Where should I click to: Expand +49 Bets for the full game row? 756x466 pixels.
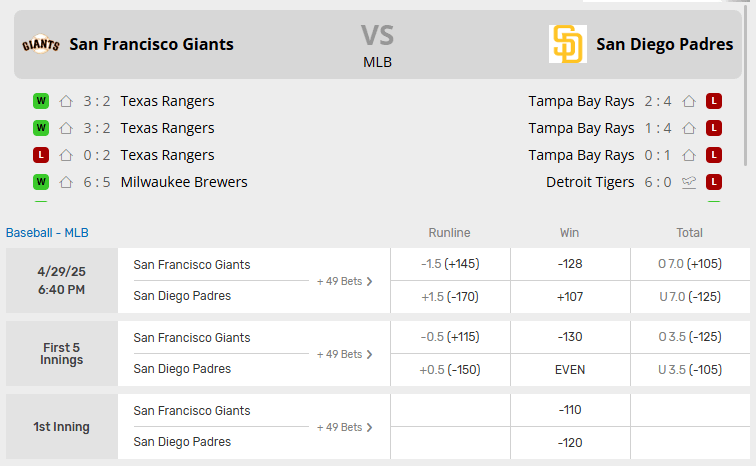click(x=344, y=281)
